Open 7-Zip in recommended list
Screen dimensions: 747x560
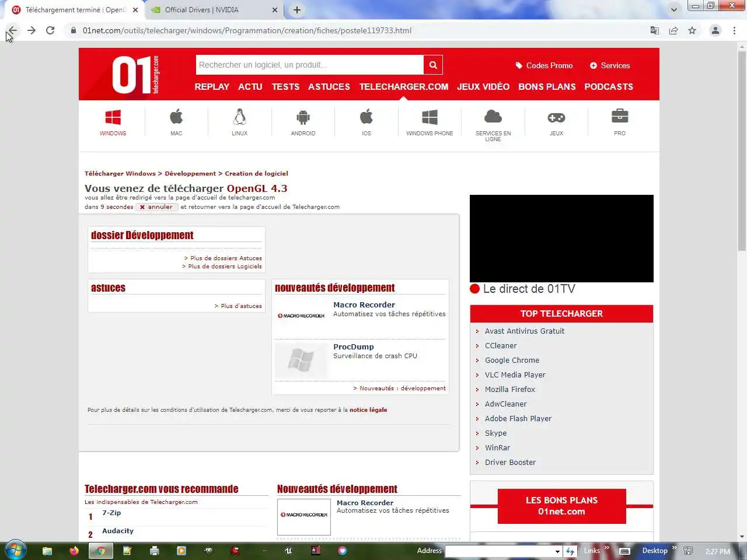coord(111,513)
